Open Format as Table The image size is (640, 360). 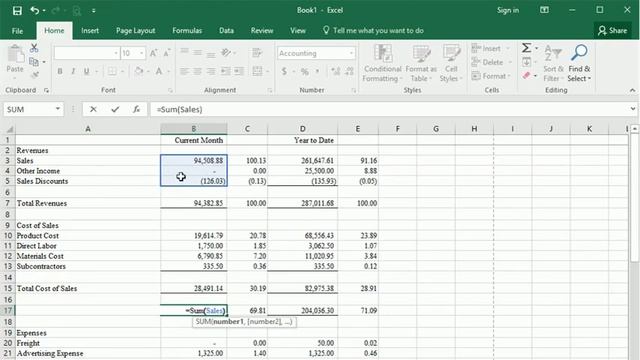(x=421, y=63)
